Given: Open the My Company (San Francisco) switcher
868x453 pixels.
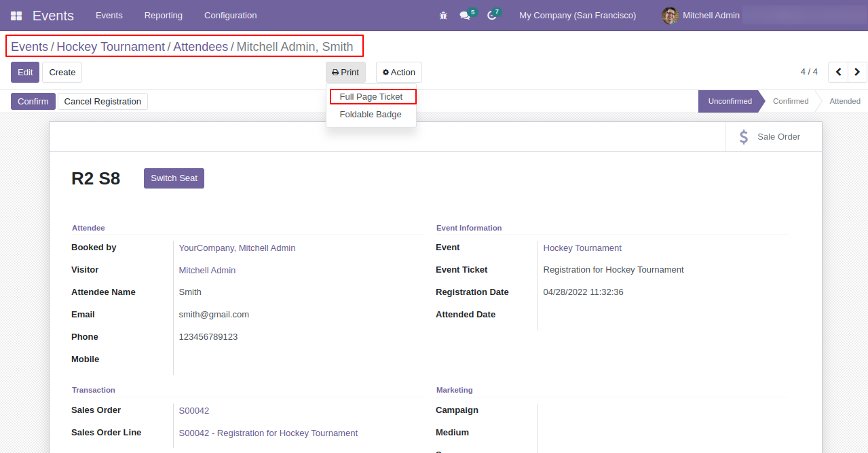Looking at the screenshot, I should pyautogui.click(x=578, y=16).
